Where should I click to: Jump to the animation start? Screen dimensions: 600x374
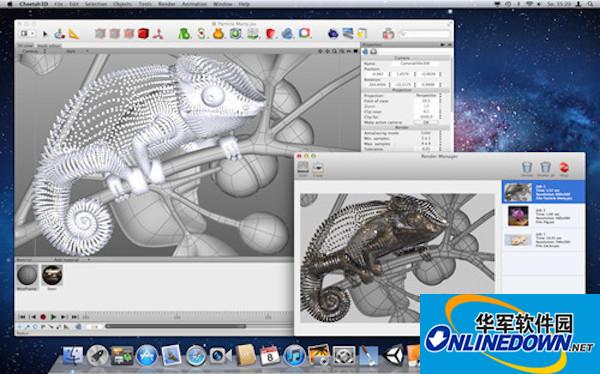click(x=22, y=317)
